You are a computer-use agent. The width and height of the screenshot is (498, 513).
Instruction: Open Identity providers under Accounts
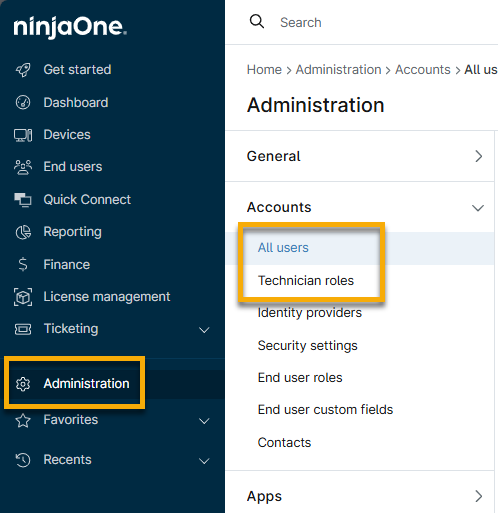[310, 313]
